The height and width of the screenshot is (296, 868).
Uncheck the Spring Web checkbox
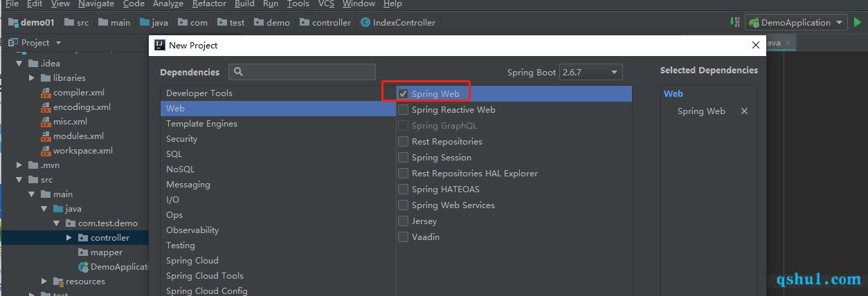(403, 93)
